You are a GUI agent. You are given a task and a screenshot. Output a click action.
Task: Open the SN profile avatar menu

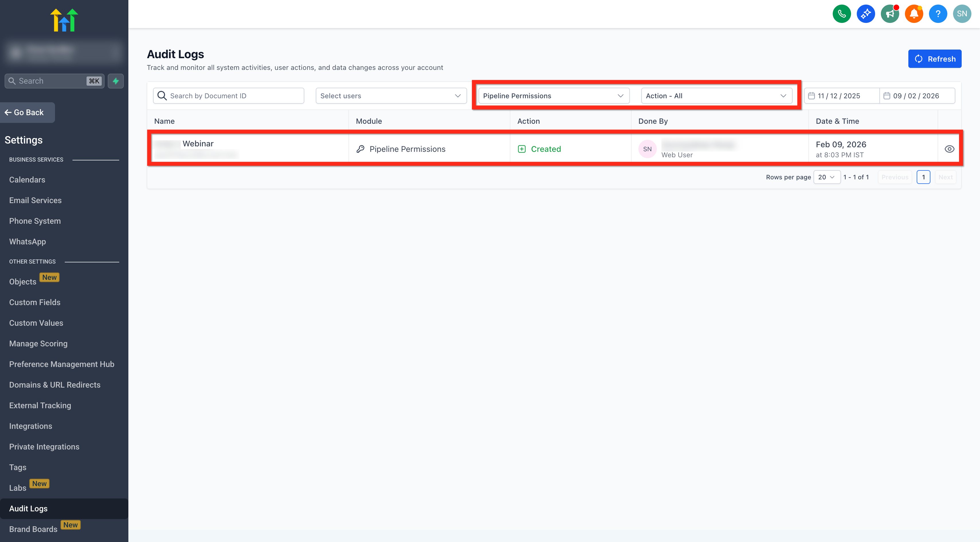(x=962, y=14)
